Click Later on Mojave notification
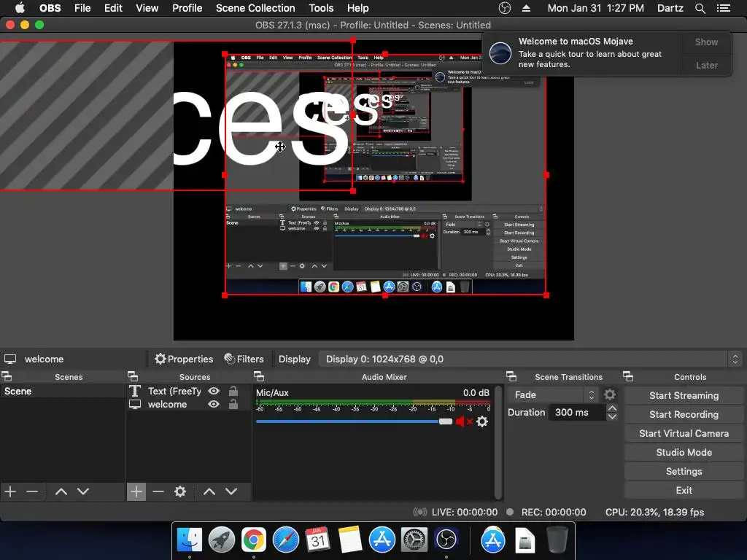The width and height of the screenshot is (747, 560). pyautogui.click(x=706, y=66)
